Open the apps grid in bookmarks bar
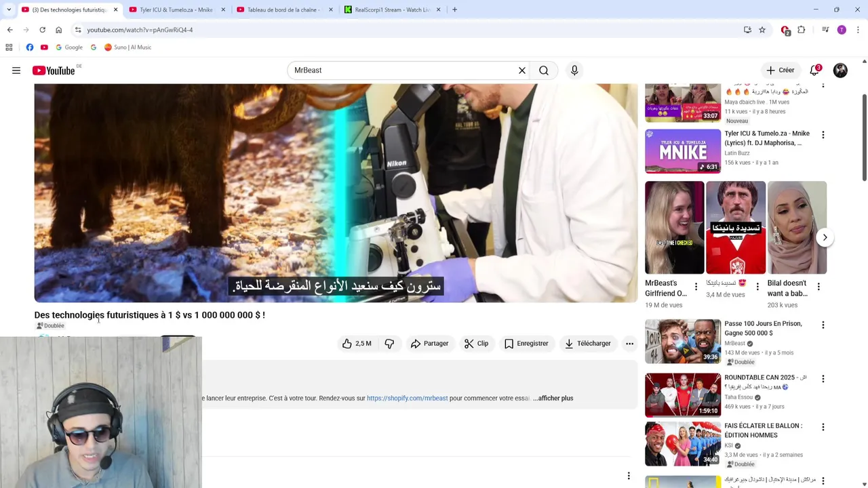This screenshot has width=868, height=488. [9, 47]
